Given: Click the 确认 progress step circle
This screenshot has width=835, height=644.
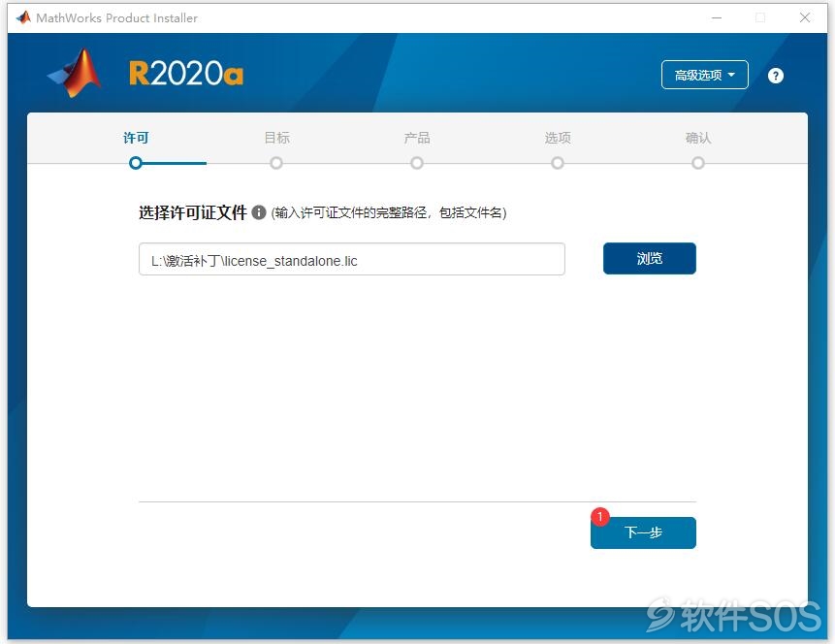Looking at the screenshot, I should point(698,163).
